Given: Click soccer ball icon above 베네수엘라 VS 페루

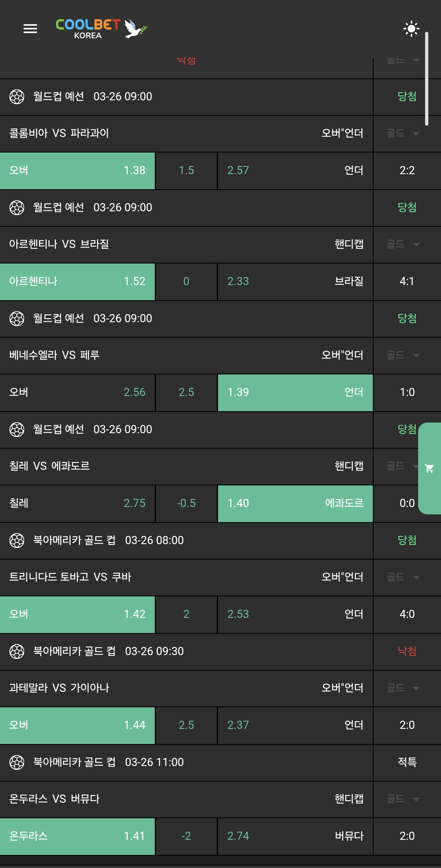Looking at the screenshot, I should [x=17, y=319].
